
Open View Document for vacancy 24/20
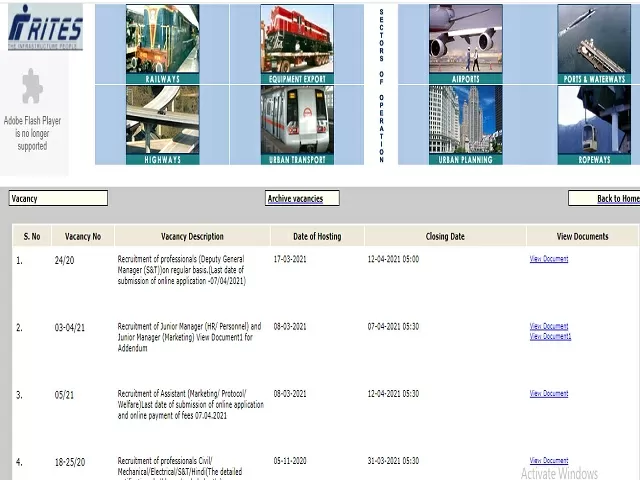(x=549, y=259)
